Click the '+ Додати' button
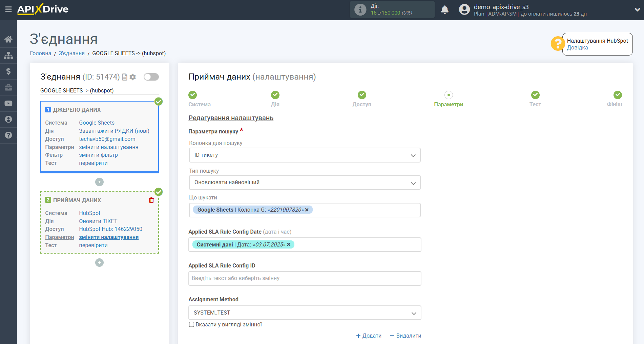Viewport: 644px width, 344px height. pyautogui.click(x=369, y=336)
